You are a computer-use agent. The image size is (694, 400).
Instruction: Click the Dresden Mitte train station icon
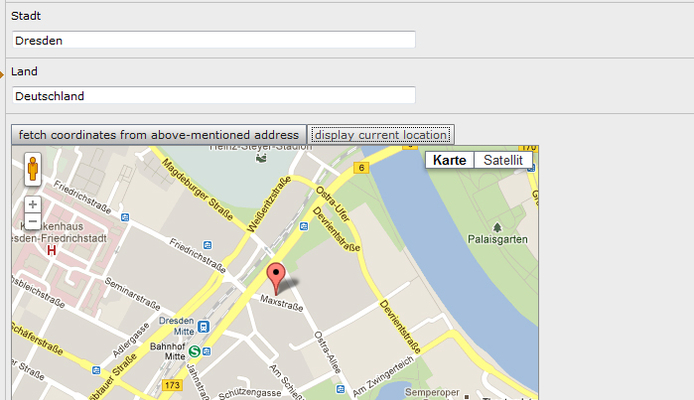[x=203, y=327]
